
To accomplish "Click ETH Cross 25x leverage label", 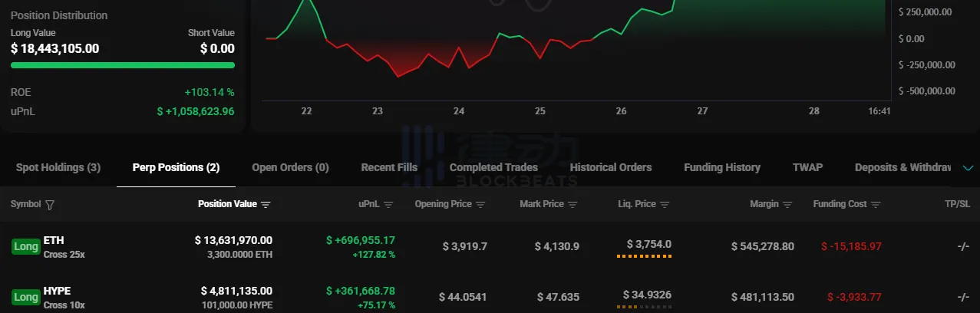I will pos(64,254).
